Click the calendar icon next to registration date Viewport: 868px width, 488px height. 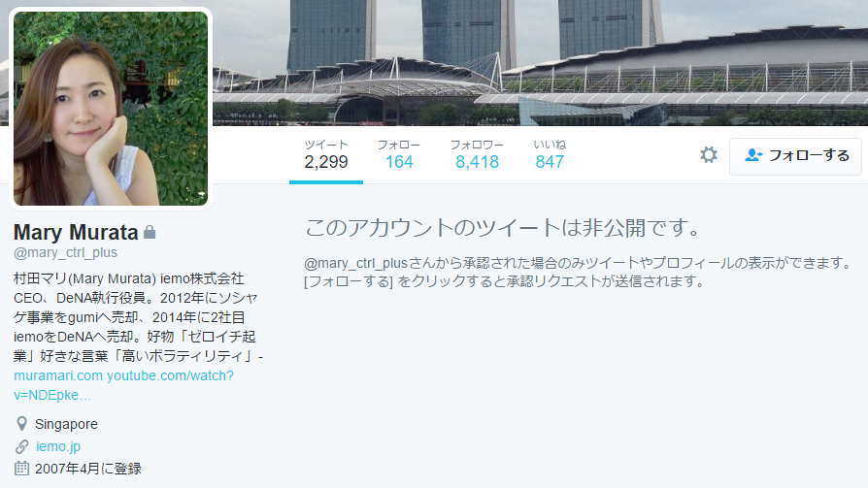[x=21, y=468]
